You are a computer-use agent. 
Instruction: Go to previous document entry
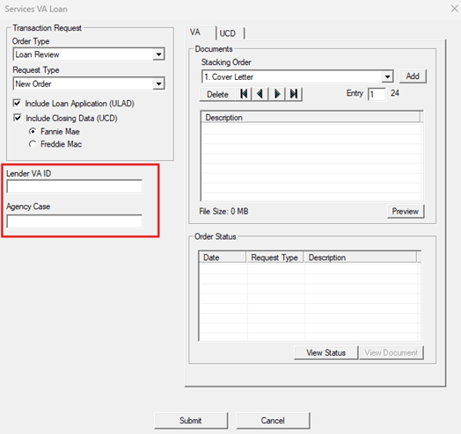(x=260, y=94)
